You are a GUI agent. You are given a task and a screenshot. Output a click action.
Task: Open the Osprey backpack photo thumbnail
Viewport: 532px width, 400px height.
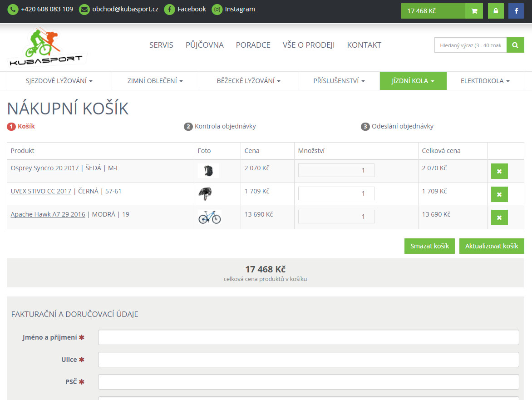coord(208,171)
